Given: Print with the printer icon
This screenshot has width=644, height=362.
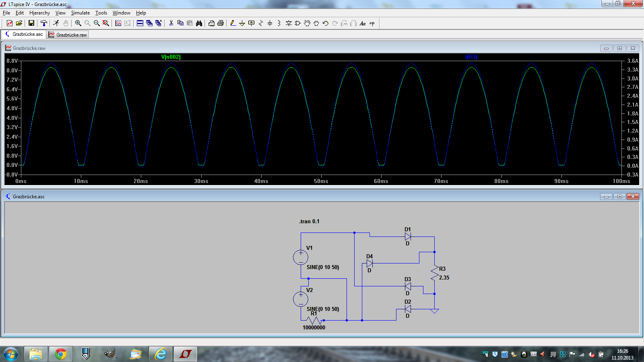Looking at the screenshot, I should point(221,23).
